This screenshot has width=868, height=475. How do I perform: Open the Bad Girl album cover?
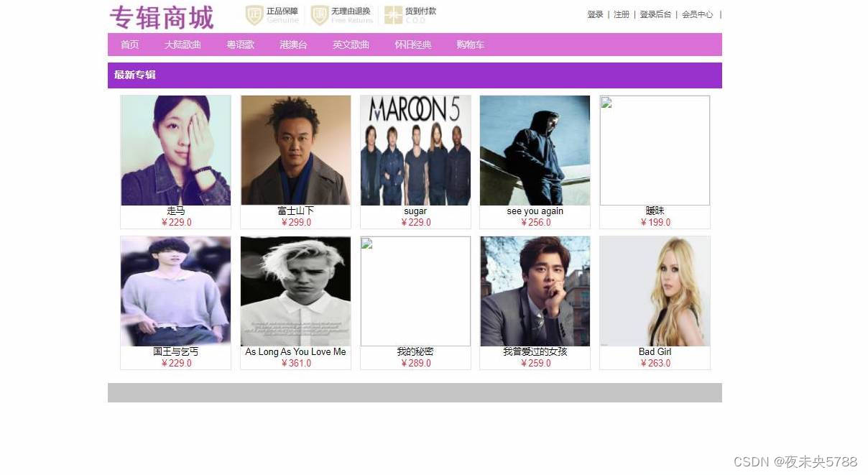coord(655,291)
